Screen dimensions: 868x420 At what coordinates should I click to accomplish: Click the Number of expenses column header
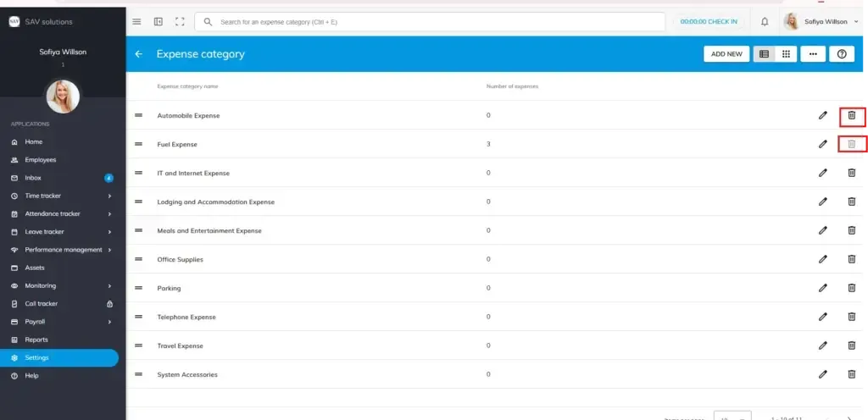tap(512, 86)
